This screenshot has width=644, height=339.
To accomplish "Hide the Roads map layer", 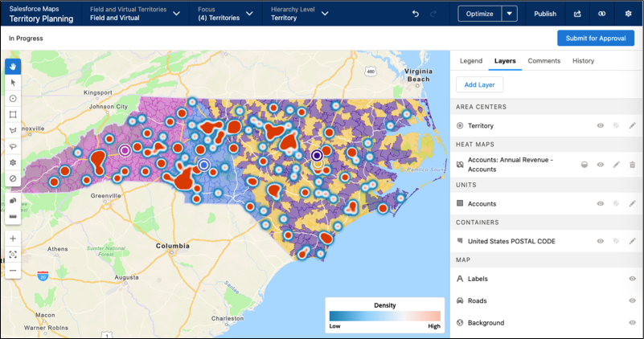I will tap(632, 300).
